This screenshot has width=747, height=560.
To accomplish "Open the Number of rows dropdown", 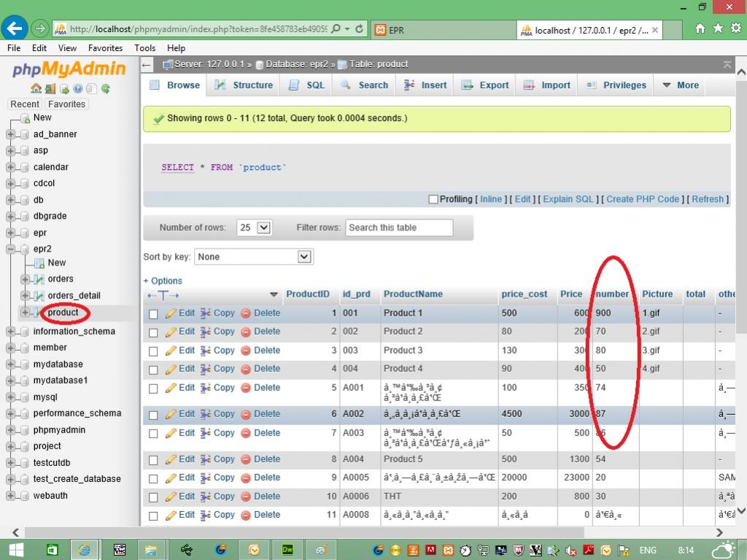I will point(254,227).
